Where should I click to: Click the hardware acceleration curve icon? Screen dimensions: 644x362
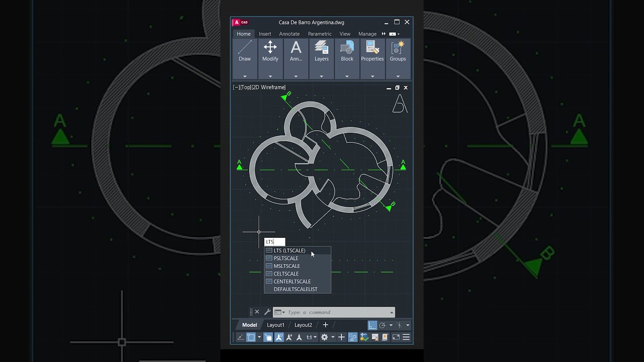pyautogui.click(x=375, y=337)
